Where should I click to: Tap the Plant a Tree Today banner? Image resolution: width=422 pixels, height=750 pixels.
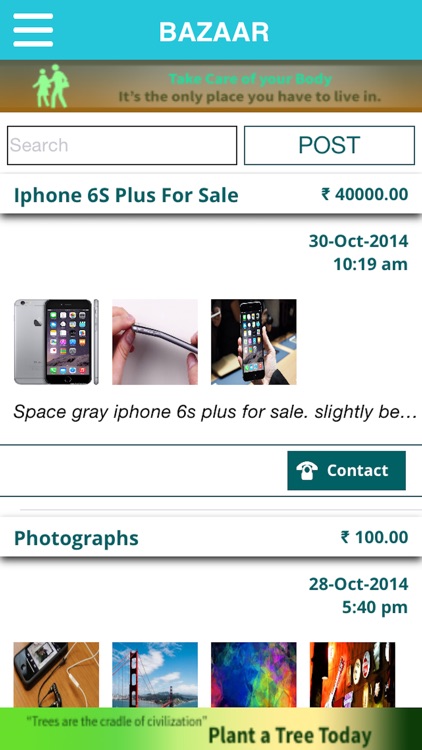[211, 729]
